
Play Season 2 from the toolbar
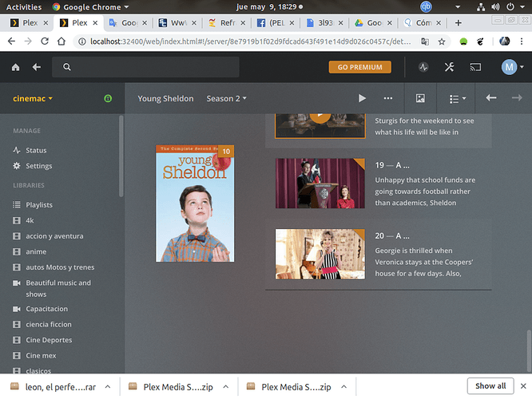click(x=362, y=98)
